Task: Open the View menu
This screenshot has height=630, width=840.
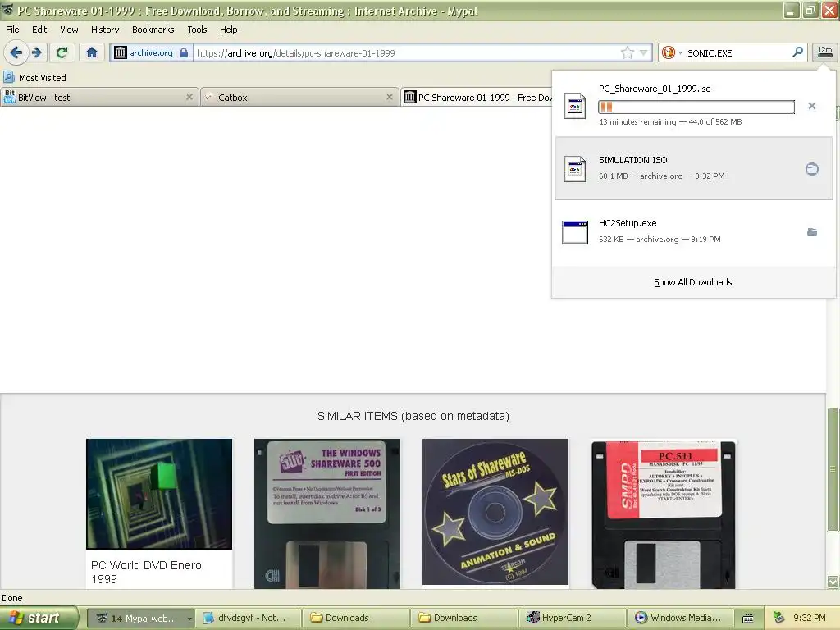Action: point(69,30)
